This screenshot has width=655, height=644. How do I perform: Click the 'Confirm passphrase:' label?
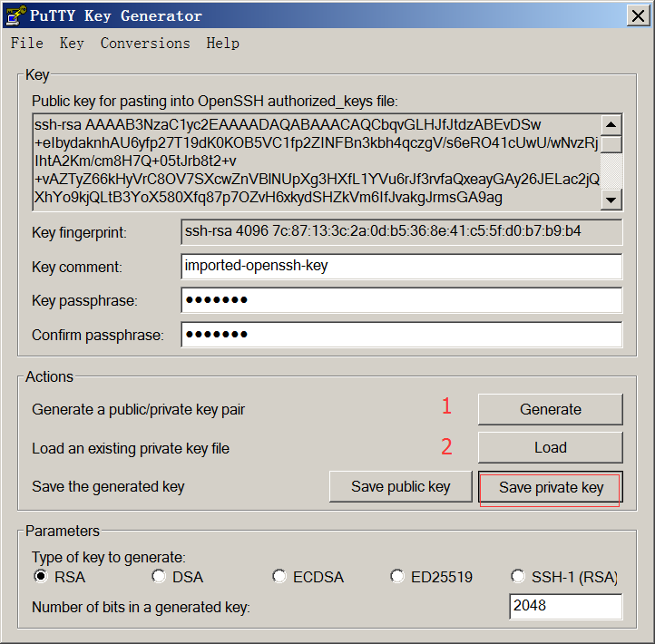[x=98, y=335]
